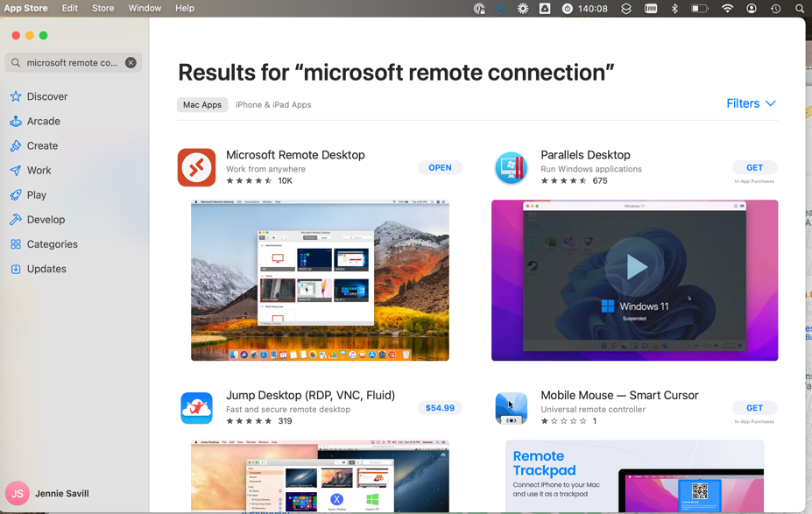Image resolution: width=812 pixels, height=514 pixels.
Task: Open the Parallels Desktop title link
Action: pyautogui.click(x=586, y=155)
